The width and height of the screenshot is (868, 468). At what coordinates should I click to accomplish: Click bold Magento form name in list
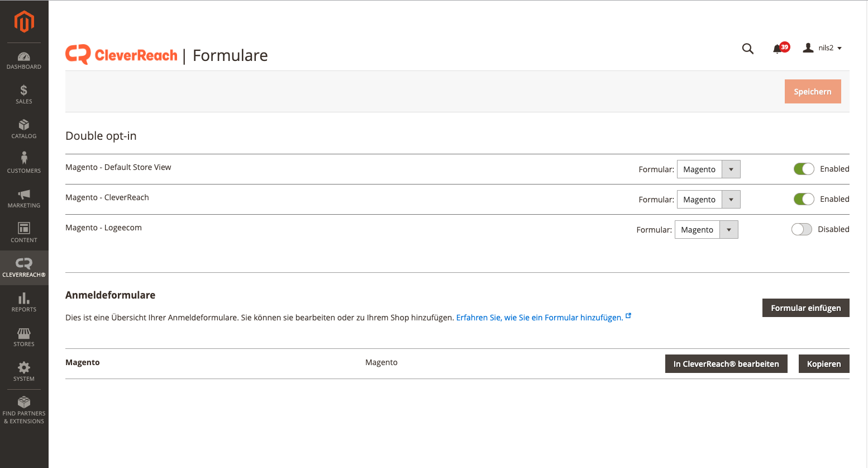click(x=83, y=362)
